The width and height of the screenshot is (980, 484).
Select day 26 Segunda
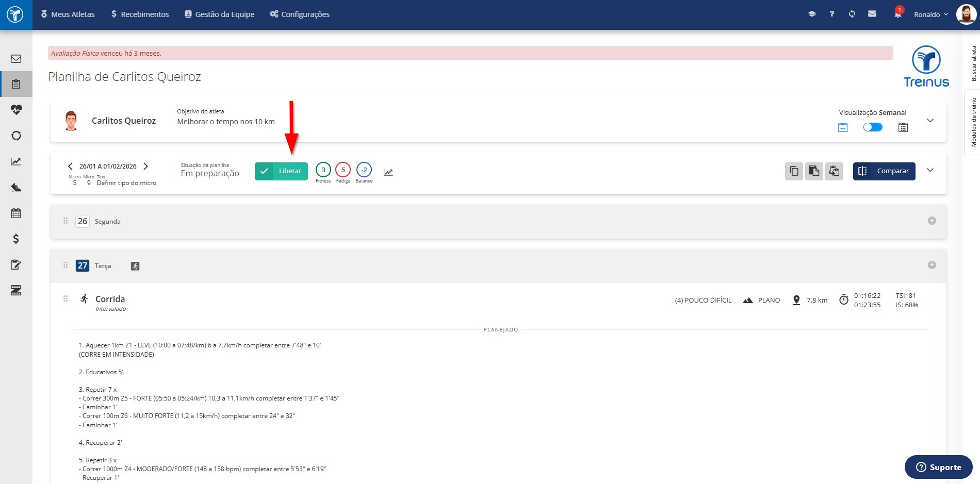(x=83, y=221)
